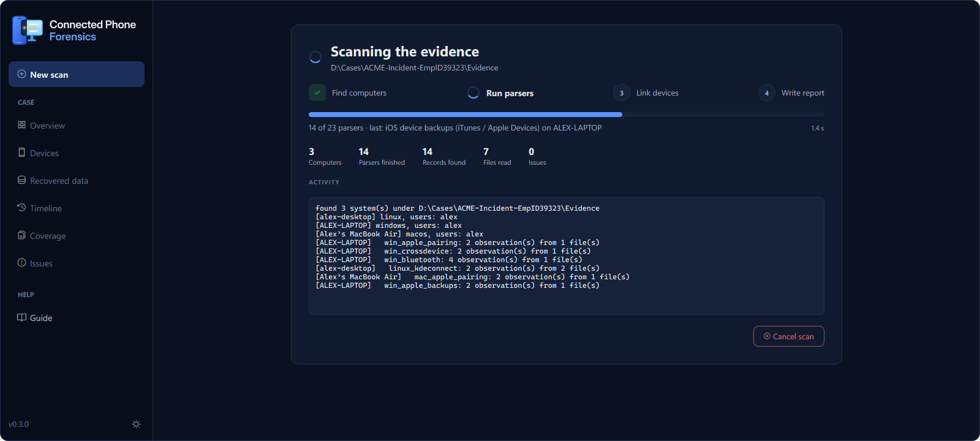The height and width of the screenshot is (441, 980).
Task: Click the win_bluetooth log line
Action: (x=449, y=260)
